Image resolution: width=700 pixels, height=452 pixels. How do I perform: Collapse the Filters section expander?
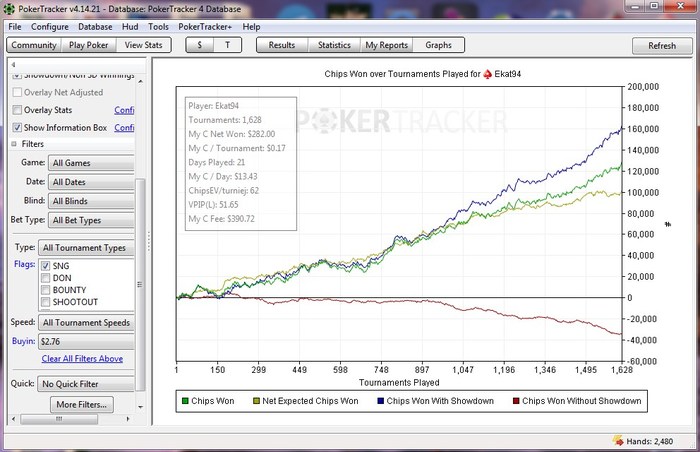click(14, 144)
